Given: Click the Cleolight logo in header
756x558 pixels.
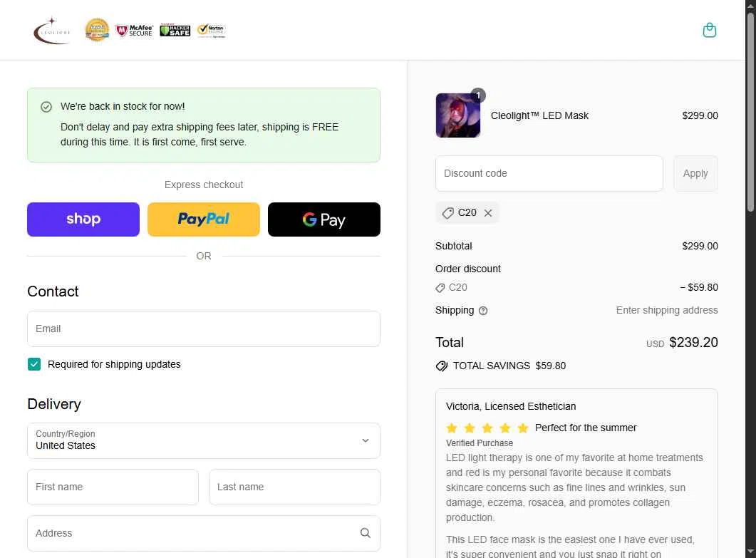Looking at the screenshot, I should pos(52,31).
